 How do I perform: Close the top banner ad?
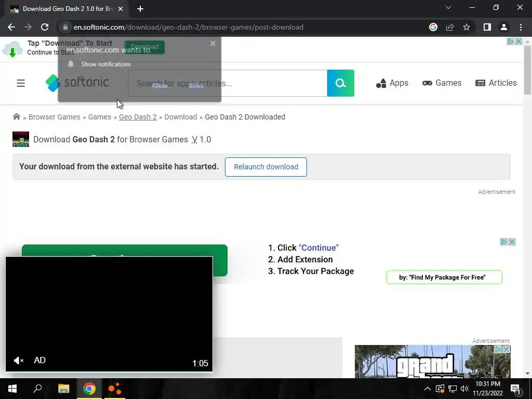coord(519,42)
